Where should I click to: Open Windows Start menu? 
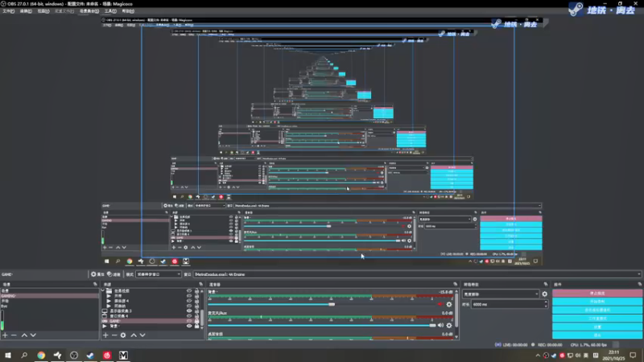8,356
